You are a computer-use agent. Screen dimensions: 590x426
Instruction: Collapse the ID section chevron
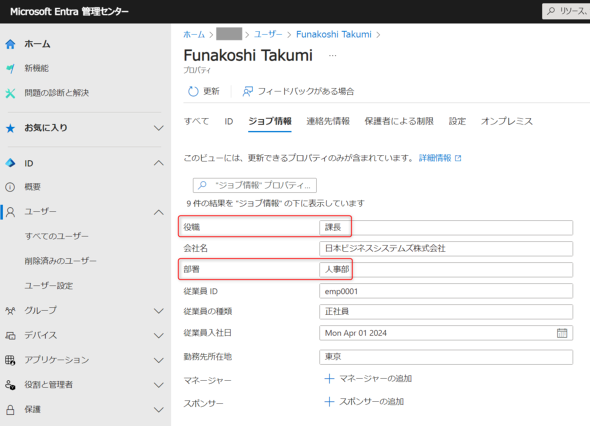pos(159,163)
